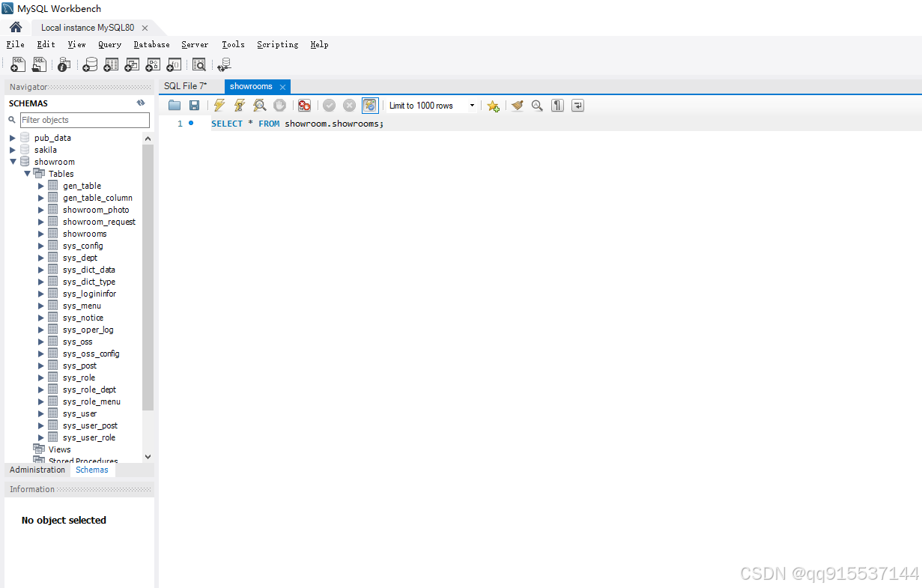Select the Save script icon in the editor toolbar
Screen dimensions: 922x588
click(x=194, y=105)
